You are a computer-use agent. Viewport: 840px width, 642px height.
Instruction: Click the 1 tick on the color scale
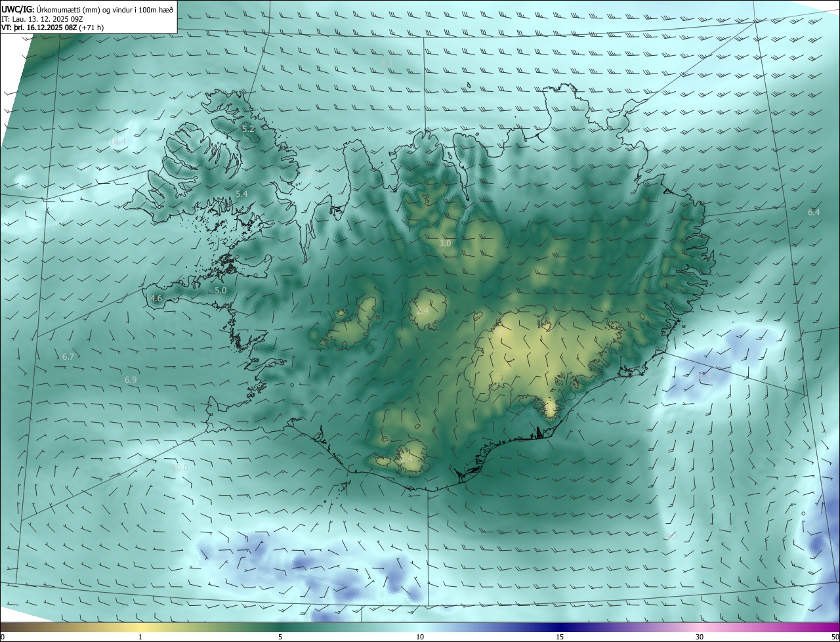point(140,637)
